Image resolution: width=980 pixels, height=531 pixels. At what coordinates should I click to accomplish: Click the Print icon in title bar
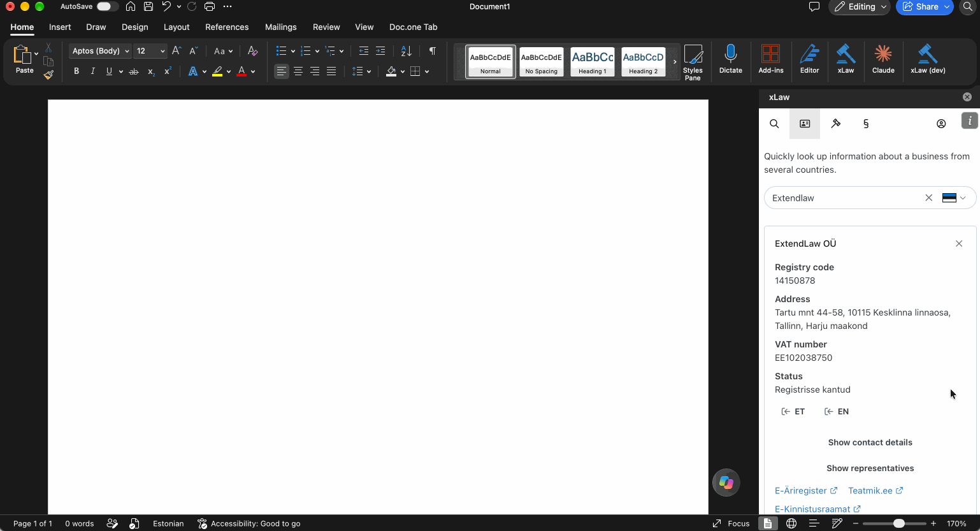tap(210, 6)
